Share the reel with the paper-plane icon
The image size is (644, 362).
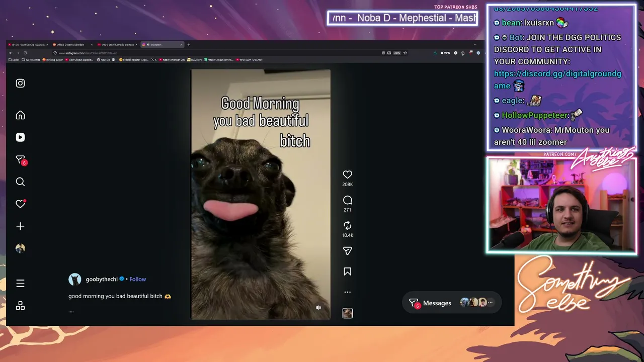[347, 251]
